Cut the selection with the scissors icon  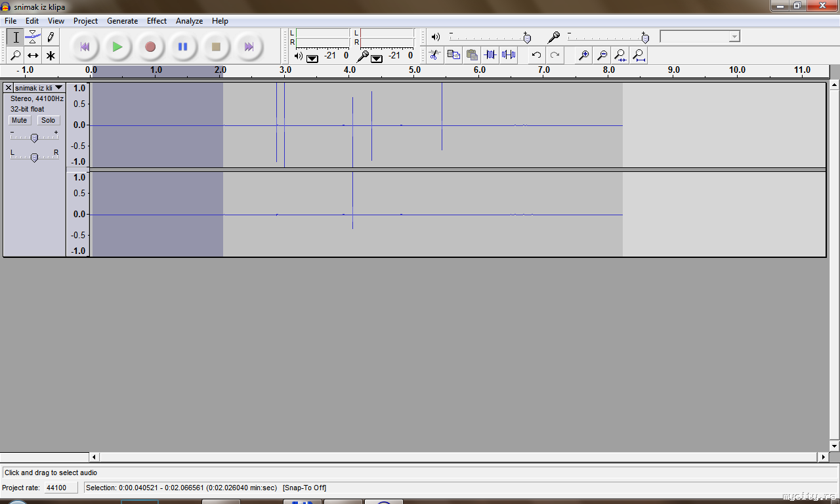click(434, 55)
